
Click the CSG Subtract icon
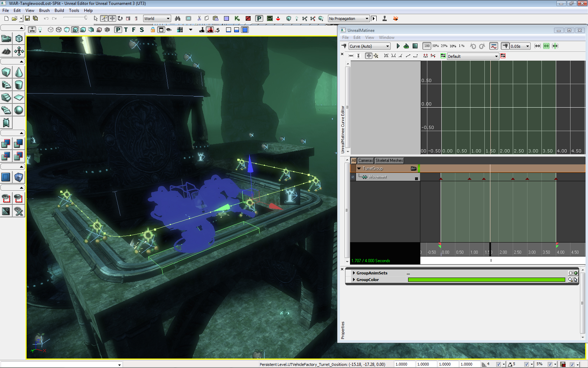[19, 143]
